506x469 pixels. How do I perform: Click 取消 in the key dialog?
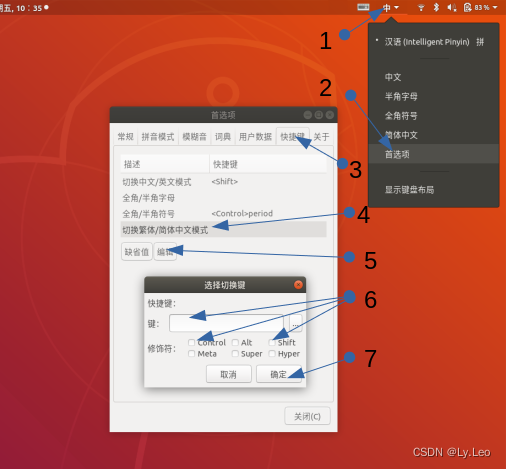pyautogui.click(x=229, y=374)
